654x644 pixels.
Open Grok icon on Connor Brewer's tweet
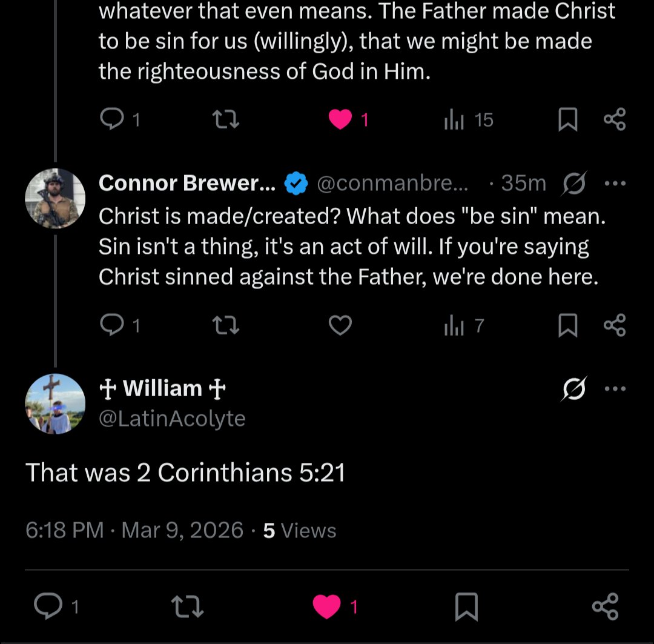coord(574,183)
